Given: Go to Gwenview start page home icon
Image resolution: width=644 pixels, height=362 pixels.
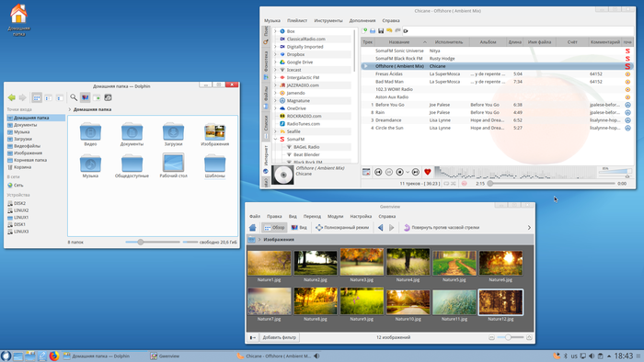Looking at the screenshot, I should 253,228.
